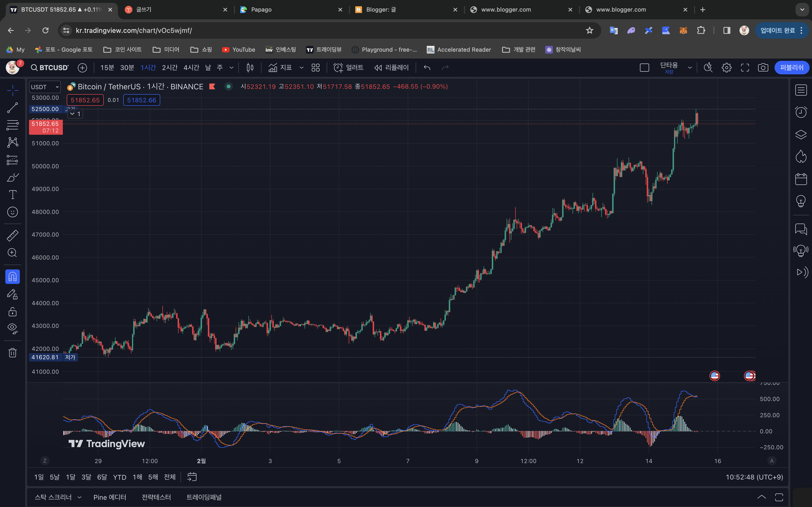Select the trend line drawing tool
Image resolution: width=812 pixels, height=507 pixels.
pyautogui.click(x=12, y=108)
